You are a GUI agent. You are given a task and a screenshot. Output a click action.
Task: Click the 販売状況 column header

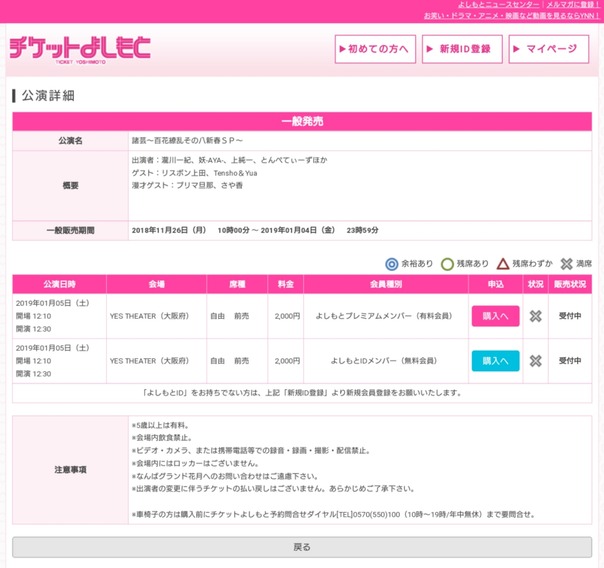pos(570,284)
